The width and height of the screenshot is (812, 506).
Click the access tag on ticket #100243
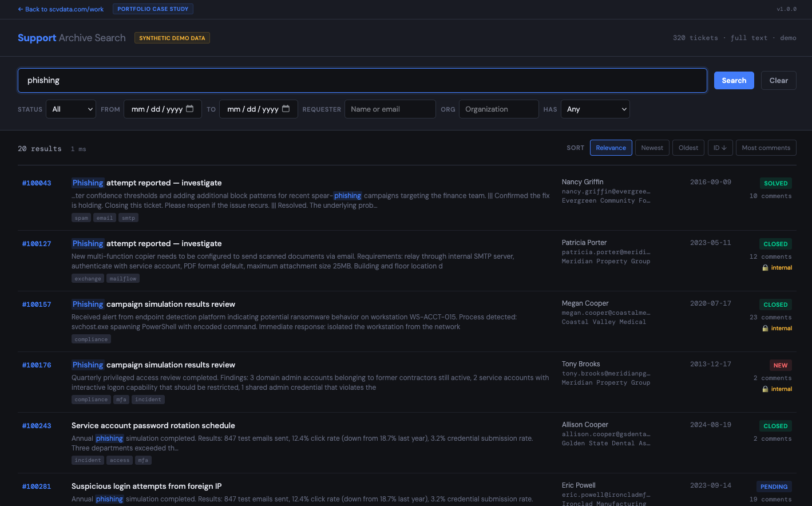(x=120, y=460)
